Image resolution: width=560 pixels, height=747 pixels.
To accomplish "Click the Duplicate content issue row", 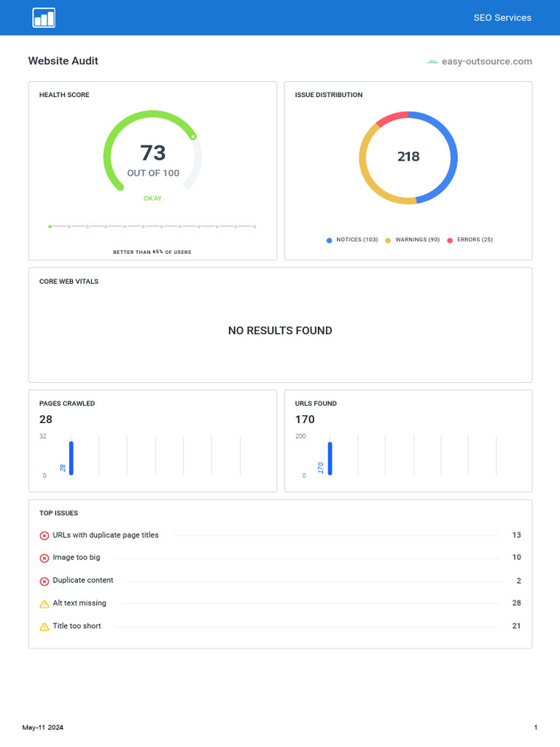I will [280, 580].
